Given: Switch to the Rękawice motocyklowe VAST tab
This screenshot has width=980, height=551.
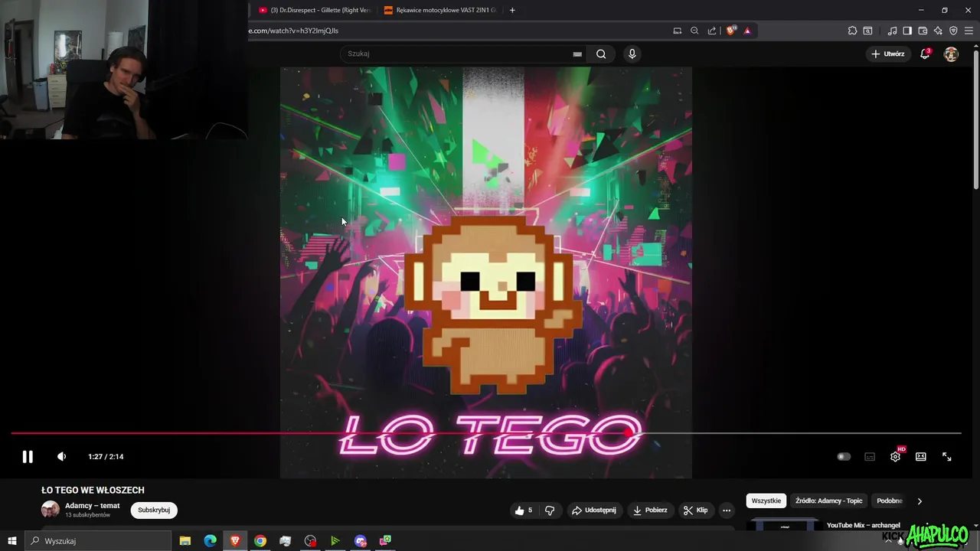Looking at the screenshot, I should click(x=440, y=10).
